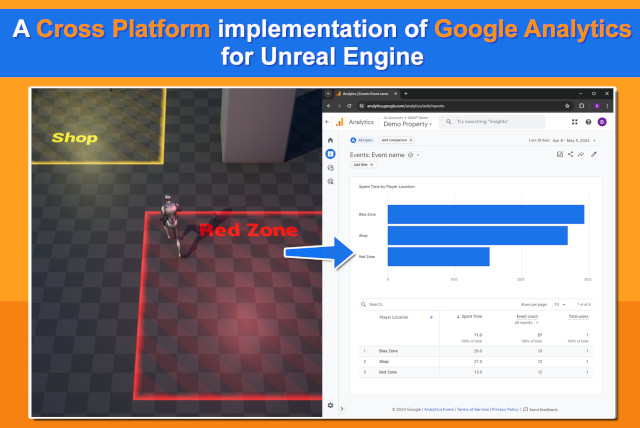Open the Advertising icon in sidebar

tap(330, 181)
